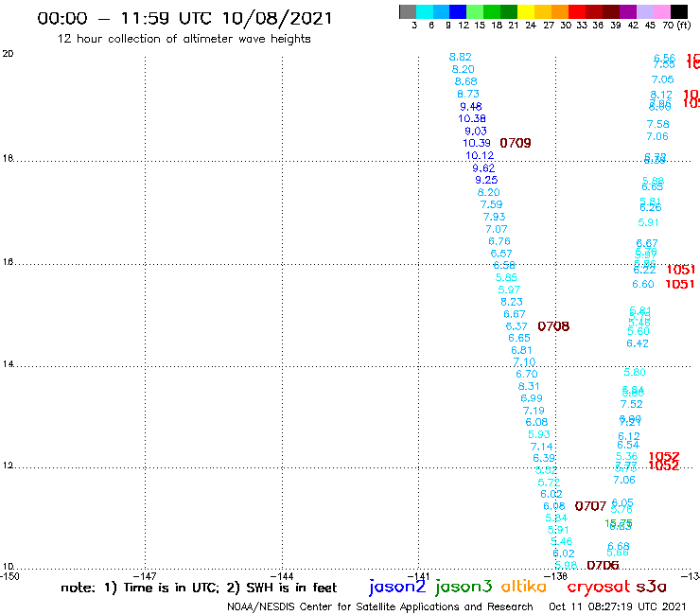The image size is (700, 615).
Task: Click the wave height value 8.73
Action: click(x=468, y=94)
